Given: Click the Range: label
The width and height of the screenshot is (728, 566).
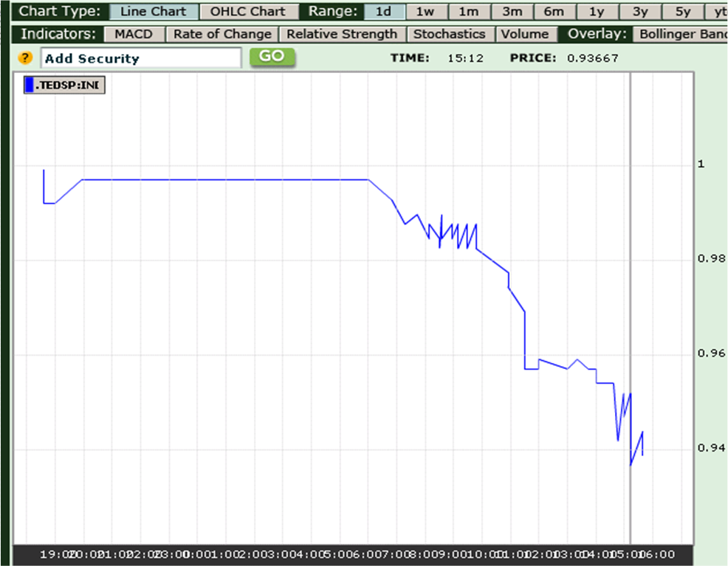Looking at the screenshot, I should tap(333, 11).
